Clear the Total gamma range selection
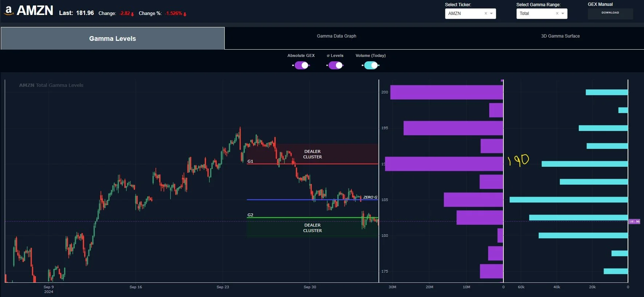This screenshot has width=644, height=297. [557, 13]
